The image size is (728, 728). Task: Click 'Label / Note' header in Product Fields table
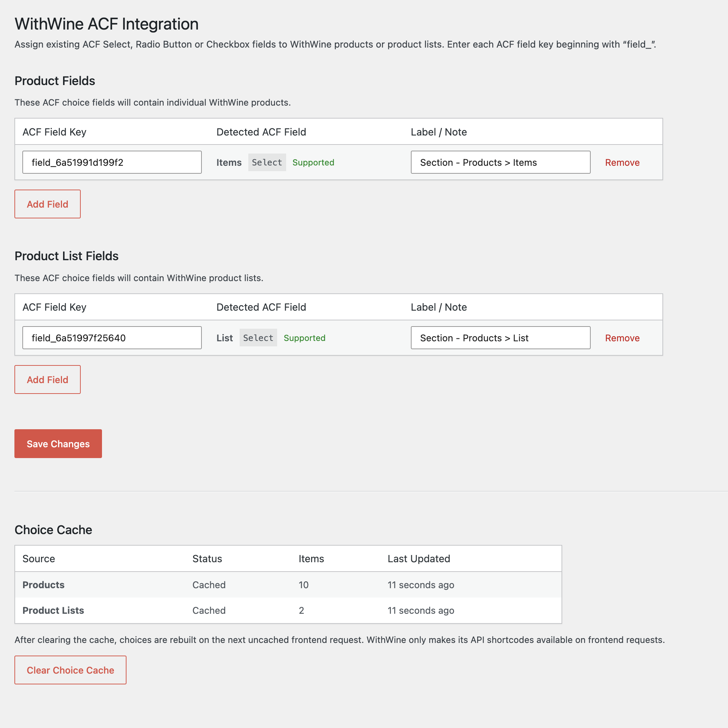[x=439, y=132]
